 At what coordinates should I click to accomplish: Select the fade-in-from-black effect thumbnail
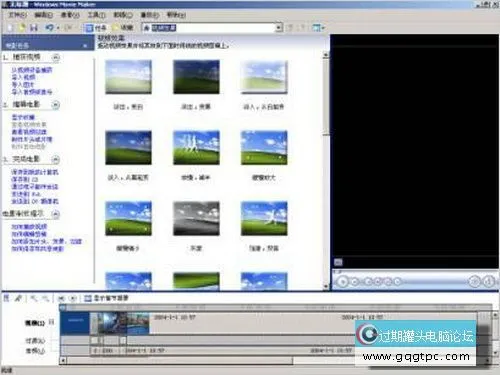pyautogui.click(x=128, y=148)
